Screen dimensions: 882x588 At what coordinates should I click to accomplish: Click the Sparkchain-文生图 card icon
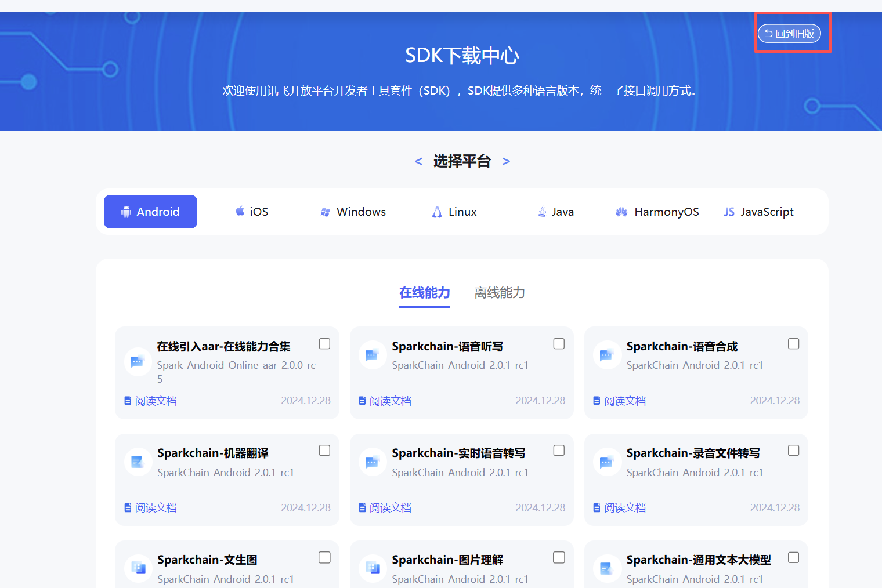coord(138,568)
